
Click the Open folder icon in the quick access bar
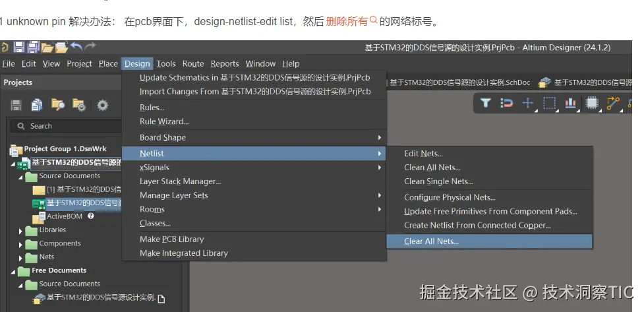[47, 47]
